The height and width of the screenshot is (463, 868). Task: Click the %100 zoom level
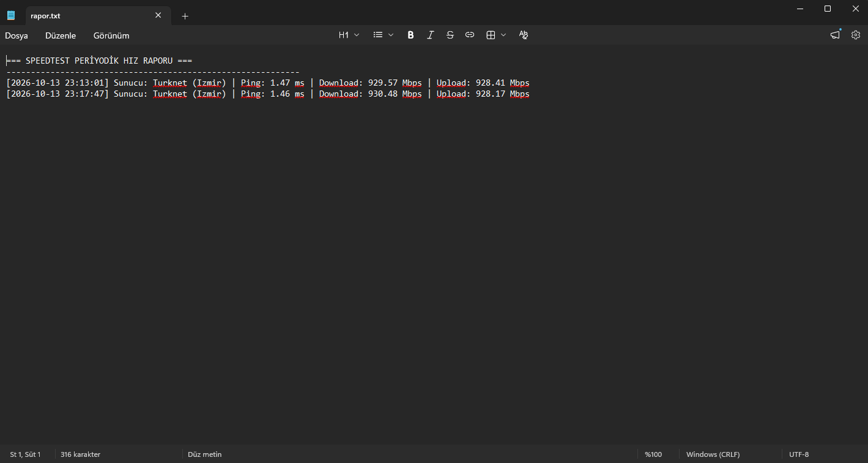[x=653, y=454]
